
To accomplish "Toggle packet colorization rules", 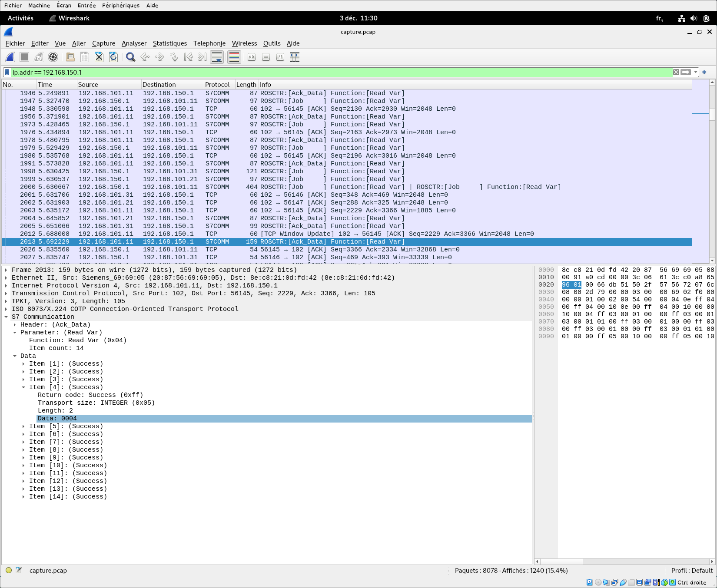I will coord(234,57).
